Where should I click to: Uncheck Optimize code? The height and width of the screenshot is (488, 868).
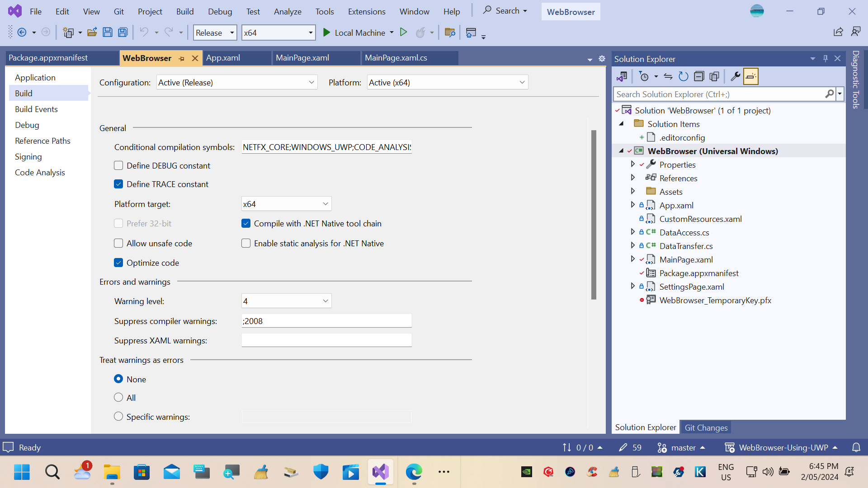[x=118, y=263]
